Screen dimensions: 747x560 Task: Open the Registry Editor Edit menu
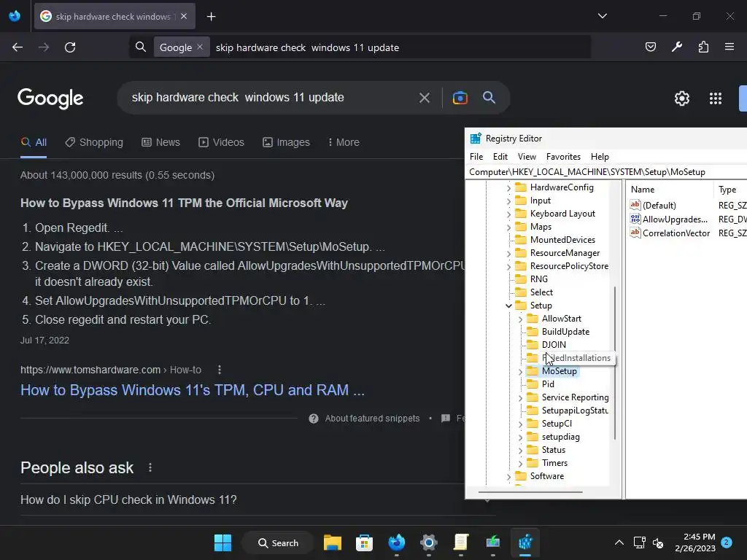tap(500, 157)
